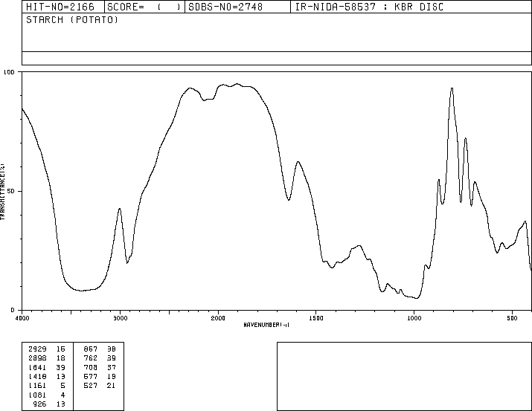
Task: Click transmittance value 19 beside 677
Action: click(112, 376)
